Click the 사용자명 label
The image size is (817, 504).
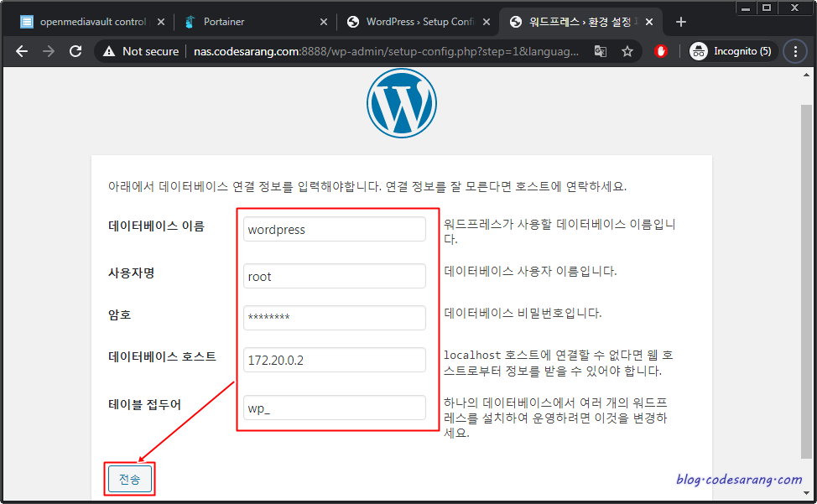click(x=132, y=273)
